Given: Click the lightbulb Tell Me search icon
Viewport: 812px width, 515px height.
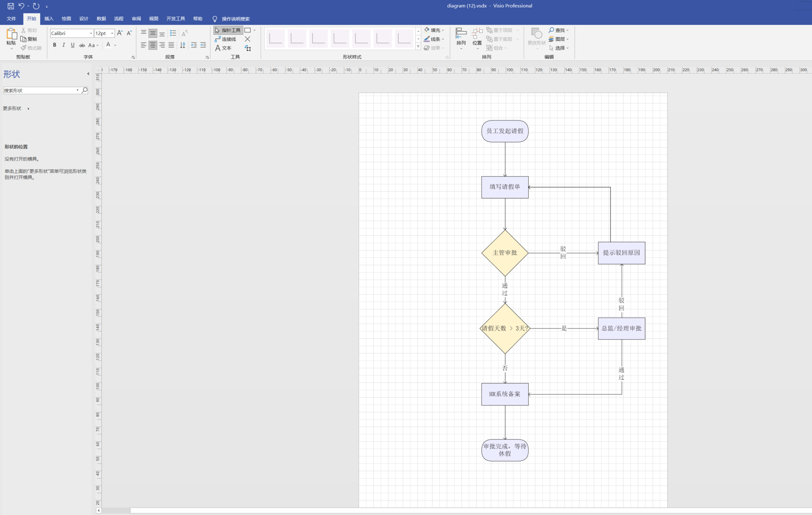Looking at the screenshot, I should tap(215, 19).
